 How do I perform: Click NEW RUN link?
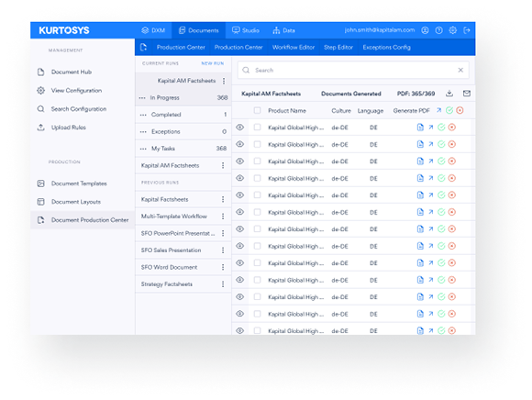click(x=213, y=63)
